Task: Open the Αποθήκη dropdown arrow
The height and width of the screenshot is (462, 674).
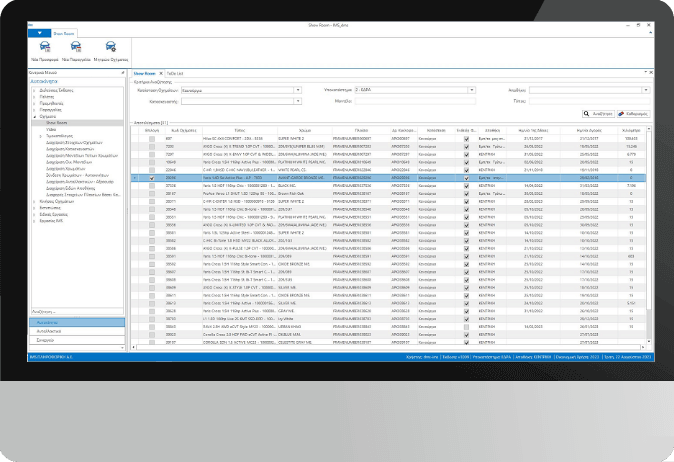Action: coord(646,90)
